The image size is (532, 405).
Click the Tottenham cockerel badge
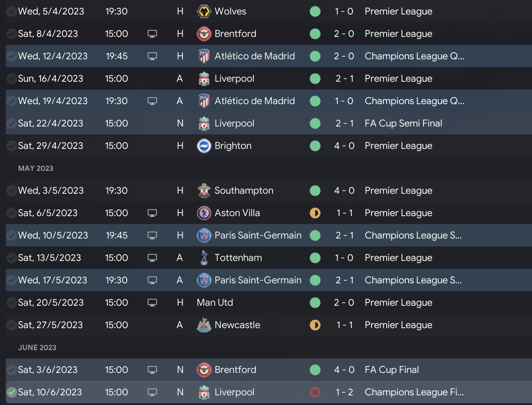(x=204, y=258)
